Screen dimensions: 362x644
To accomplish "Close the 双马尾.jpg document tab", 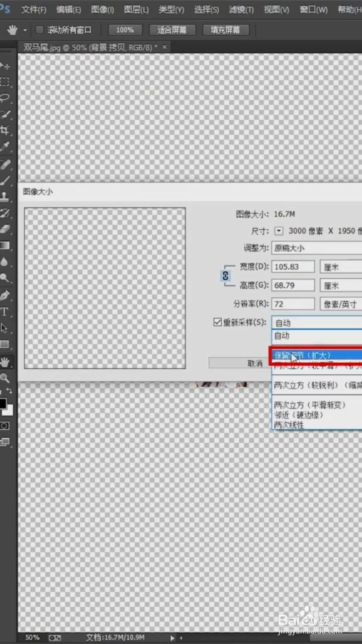I will click(x=164, y=47).
